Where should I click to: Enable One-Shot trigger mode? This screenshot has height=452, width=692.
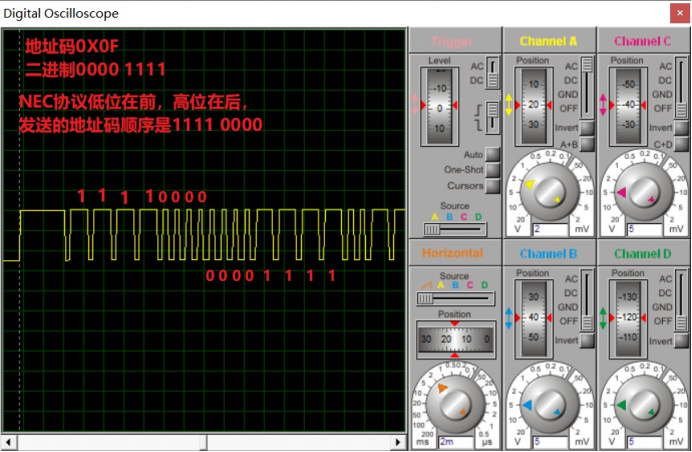(x=493, y=170)
